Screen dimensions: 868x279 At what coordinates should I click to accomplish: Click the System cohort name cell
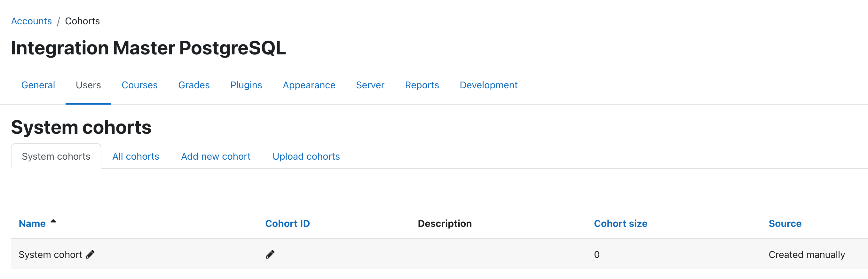point(51,254)
